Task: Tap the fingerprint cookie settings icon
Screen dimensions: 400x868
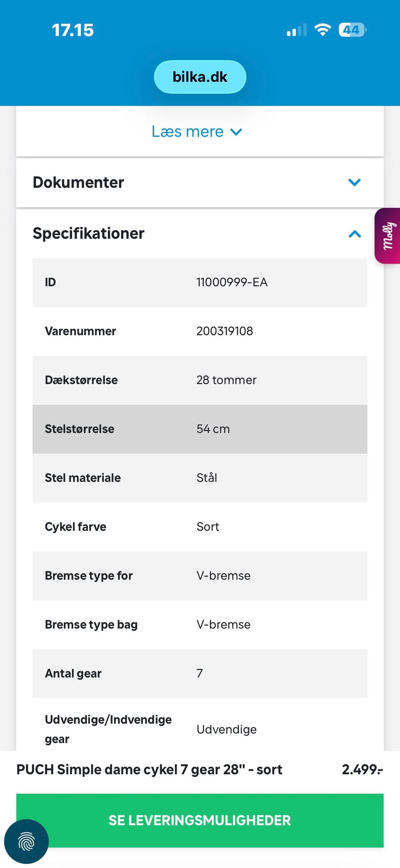Action: pyautogui.click(x=26, y=841)
